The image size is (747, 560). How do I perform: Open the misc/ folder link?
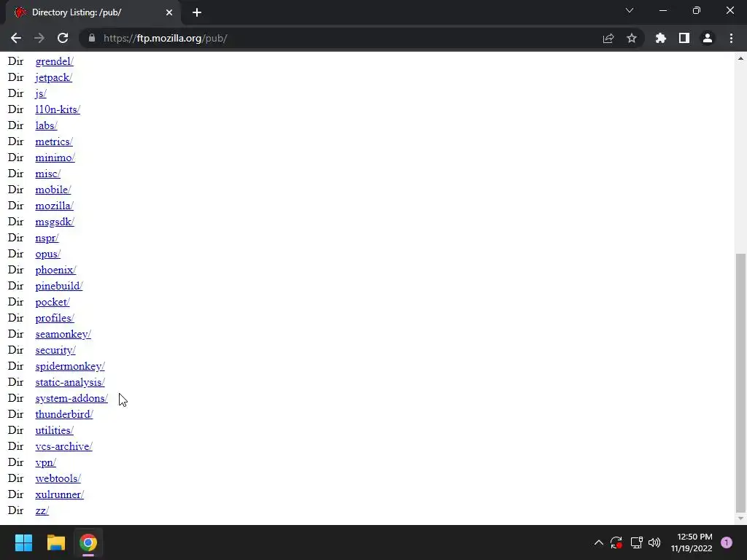tap(47, 174)
